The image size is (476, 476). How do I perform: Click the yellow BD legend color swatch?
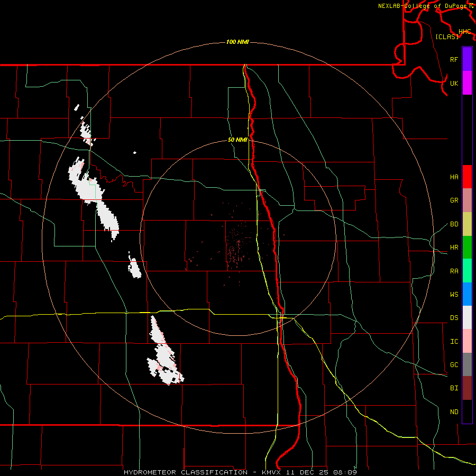pyautogui.click(x=467, y=224)
